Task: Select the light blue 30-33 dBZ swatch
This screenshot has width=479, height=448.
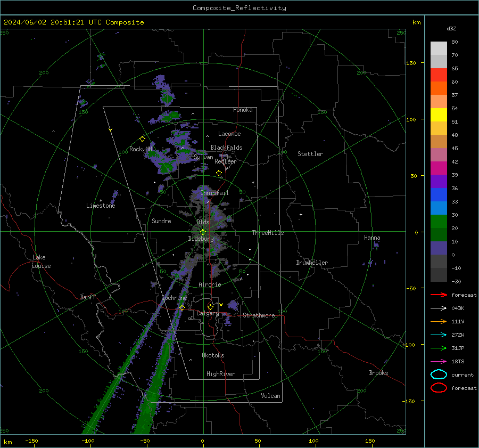Action: [x=439, y=208]
